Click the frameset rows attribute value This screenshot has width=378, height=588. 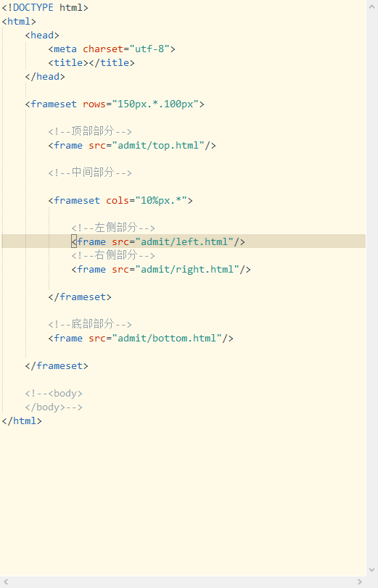tap(155, 104)
